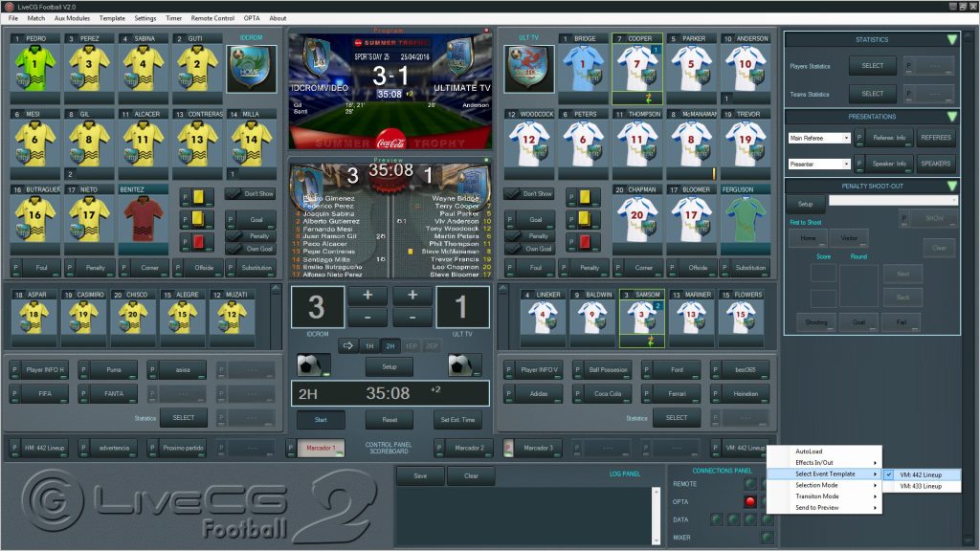This screenshot has width=980, height=551.
Task: Select the IDCROM home team crest
Action: pyautogui.click(x=252, y=69)
